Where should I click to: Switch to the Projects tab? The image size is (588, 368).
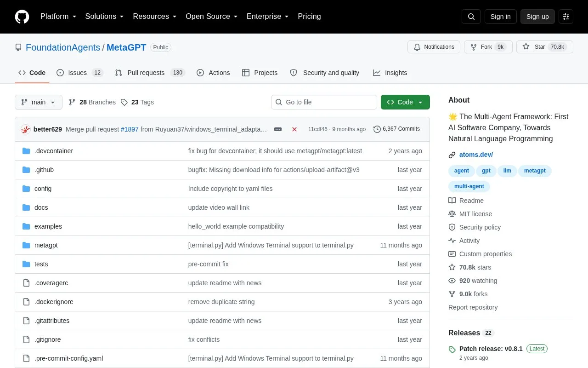pos(260,73)
